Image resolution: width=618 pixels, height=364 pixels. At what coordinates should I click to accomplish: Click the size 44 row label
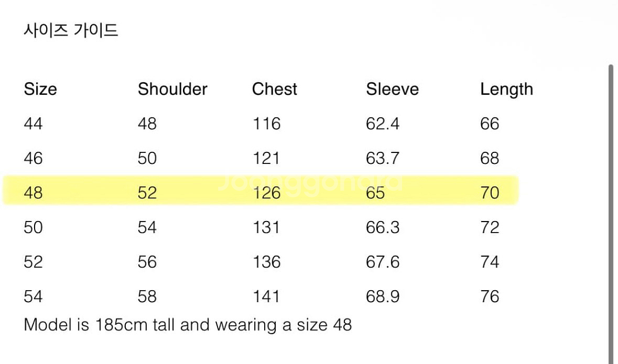(33, 124)
